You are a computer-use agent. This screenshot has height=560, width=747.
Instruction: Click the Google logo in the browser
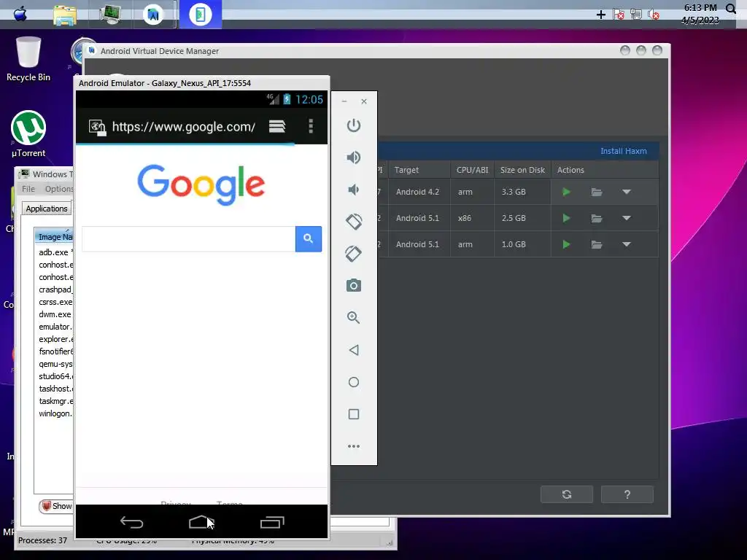[201, 185]
